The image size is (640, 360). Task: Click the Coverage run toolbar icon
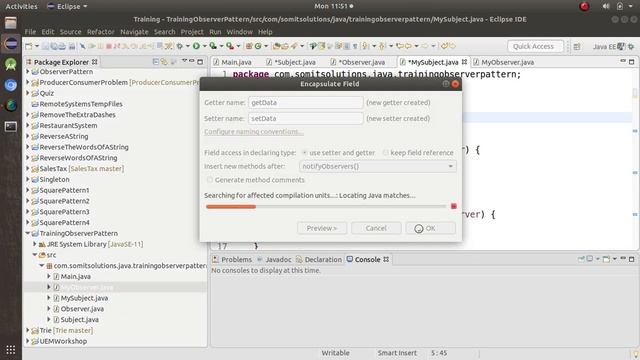tap(213, 46)
